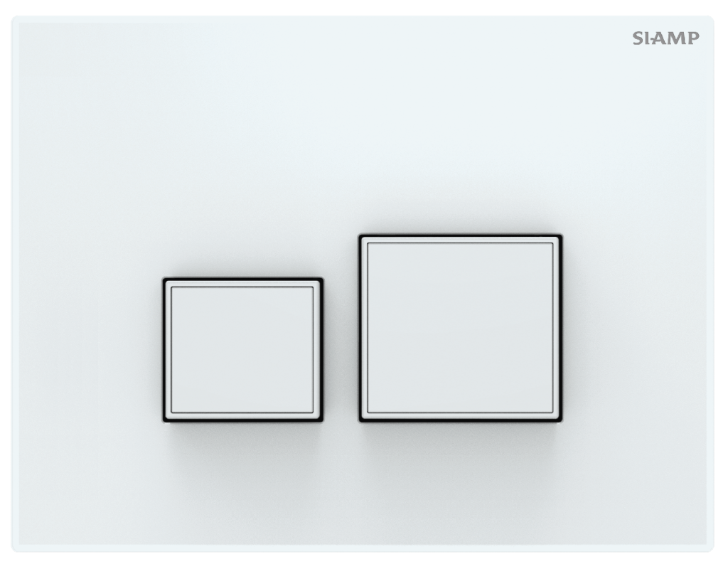Viewport: 728px width, 564px height.
Task: Click the letter M in SIAMP logo
Action: coord(678,38)
